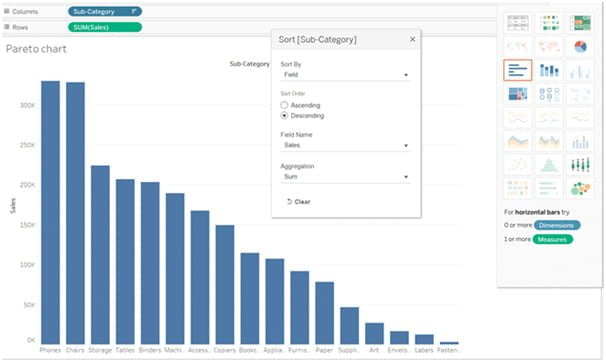Viewport: 606px width, 362px height.
Task: Select the circle views chart type in Show Me
Action: coord(549,94)
